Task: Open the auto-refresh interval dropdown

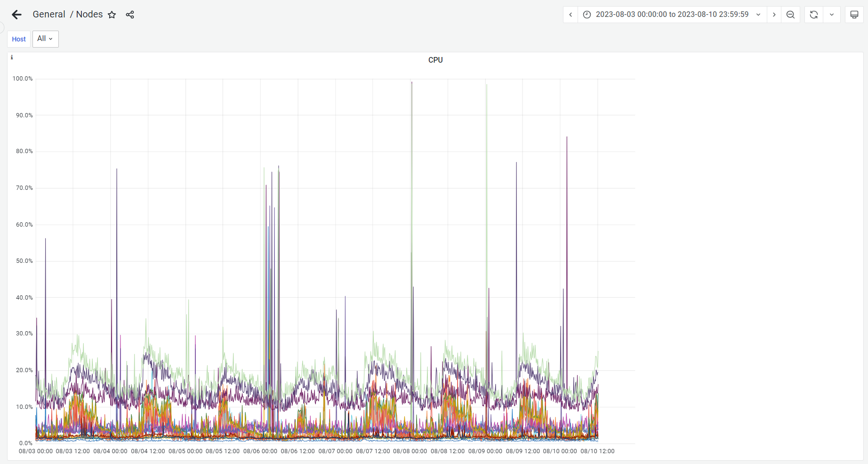Action: pos(832,15)
